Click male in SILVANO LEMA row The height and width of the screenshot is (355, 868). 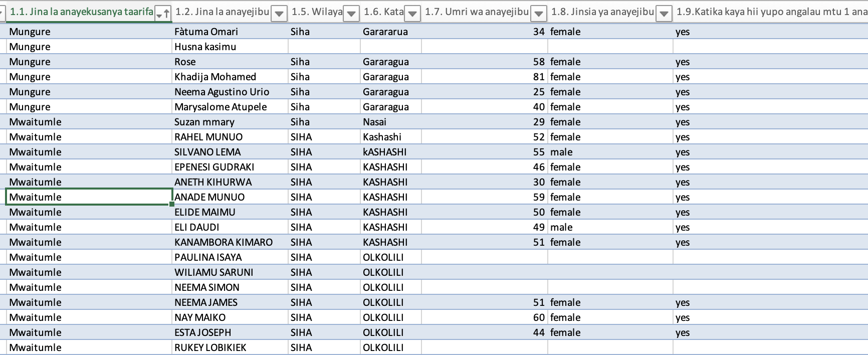(610, 152)
